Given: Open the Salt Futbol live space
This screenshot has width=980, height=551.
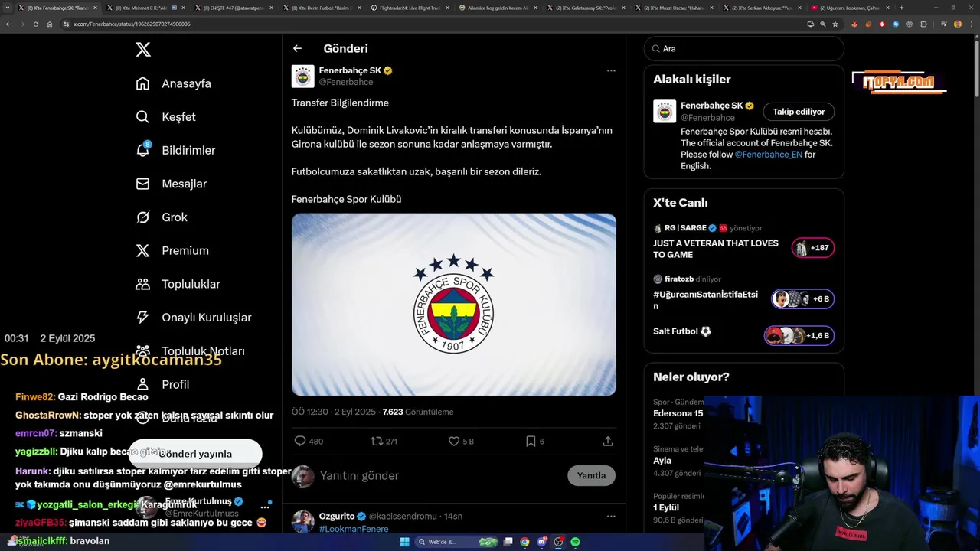Looking at the screenshot, I should click(x=799, y=335).
